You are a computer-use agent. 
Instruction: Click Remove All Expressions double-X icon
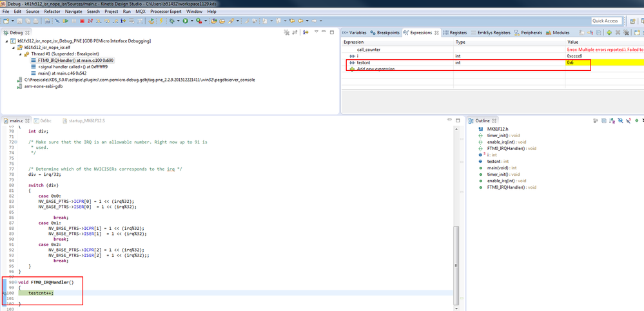[626, 32]
